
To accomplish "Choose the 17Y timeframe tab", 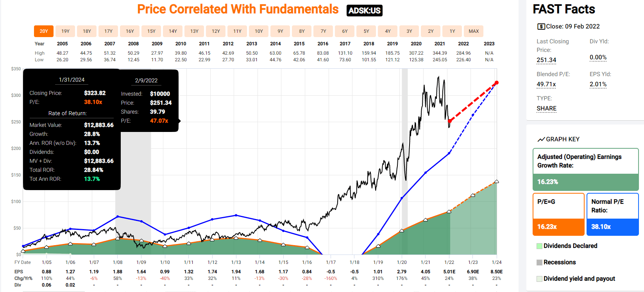I will pos(108,31).
